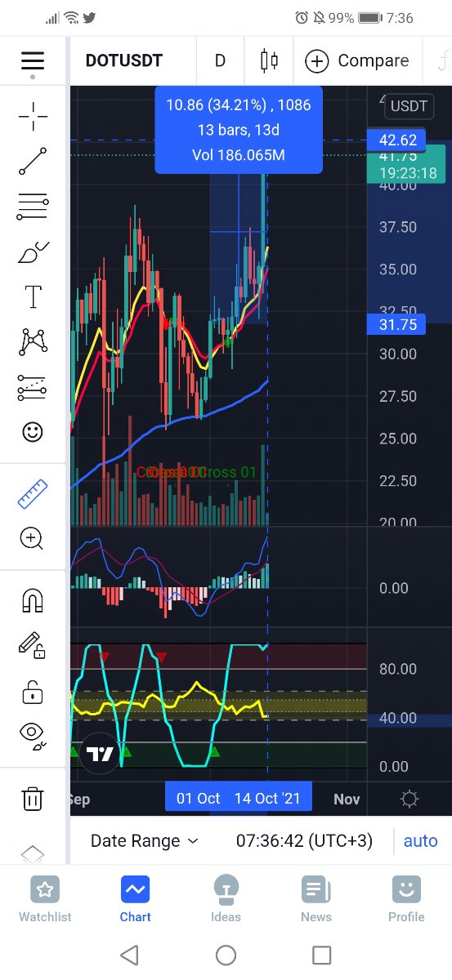Tap the 40.00 oscillator axis label
Screen dimensions: 452x980
(x=397, y=718)
